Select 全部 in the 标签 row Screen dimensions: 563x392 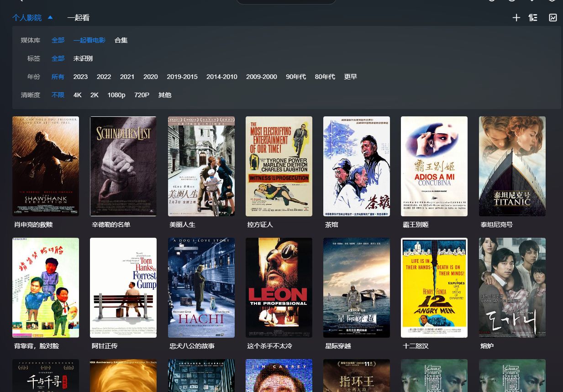[x=58, y=58]
